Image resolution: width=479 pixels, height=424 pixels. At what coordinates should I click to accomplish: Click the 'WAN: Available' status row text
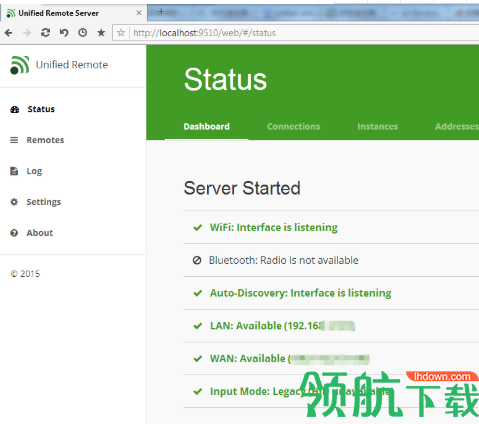tap(290, 359)
